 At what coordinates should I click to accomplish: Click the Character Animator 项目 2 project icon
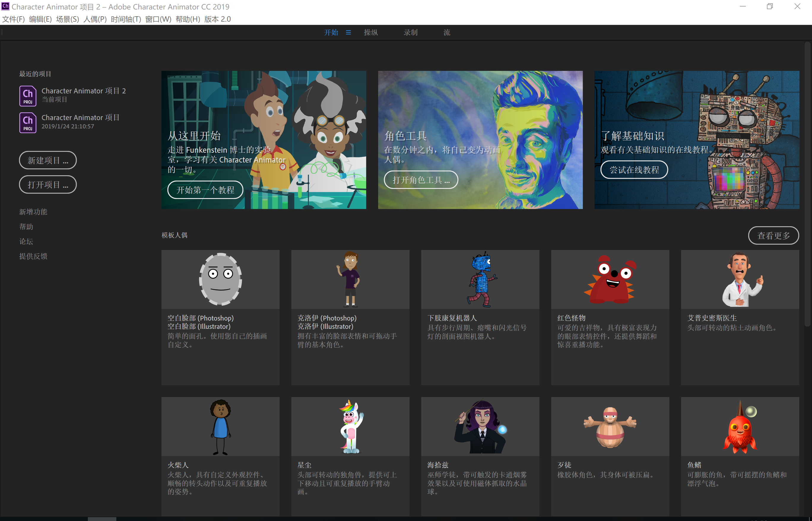click(x=28, y=96)
